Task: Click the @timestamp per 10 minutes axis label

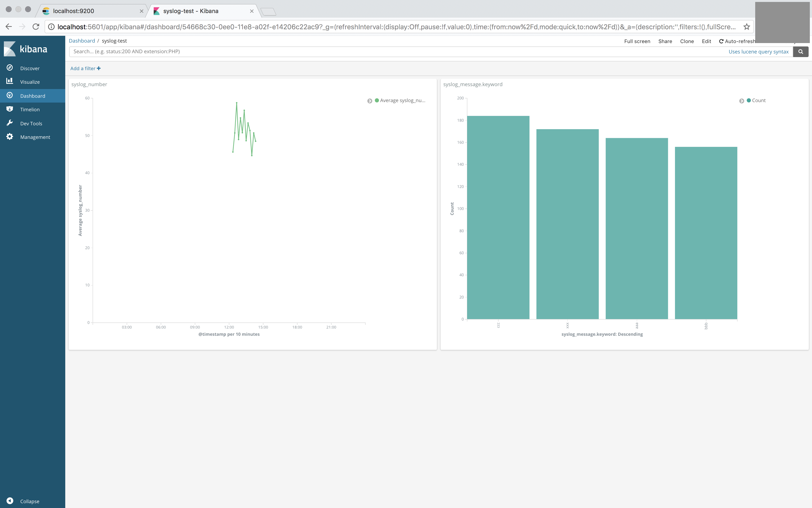Action: point(229,334)
